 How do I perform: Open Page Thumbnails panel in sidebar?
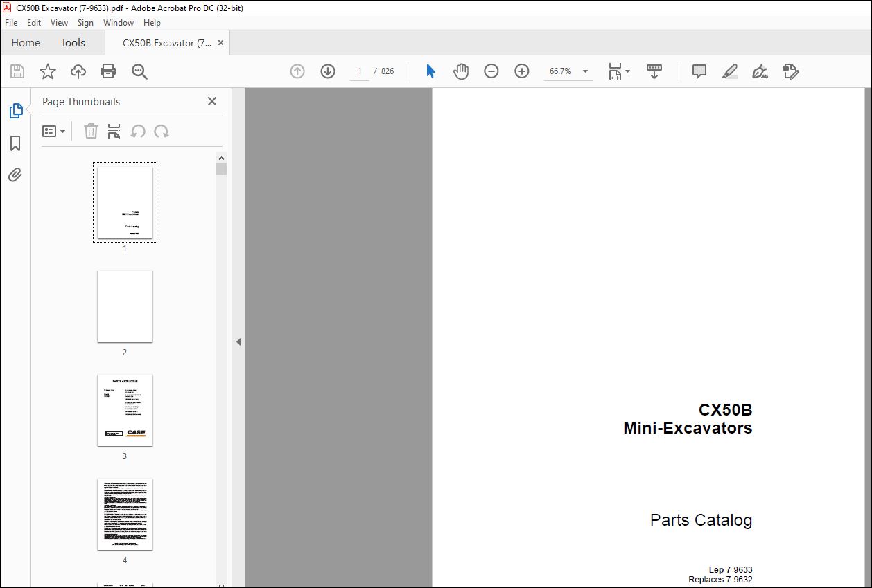[x=15, y=111]
